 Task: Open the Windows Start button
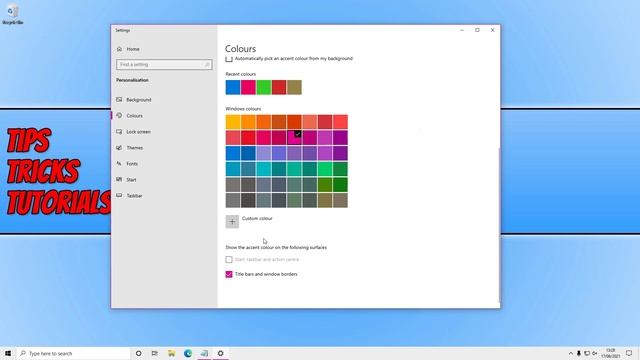tap(8, 353)
